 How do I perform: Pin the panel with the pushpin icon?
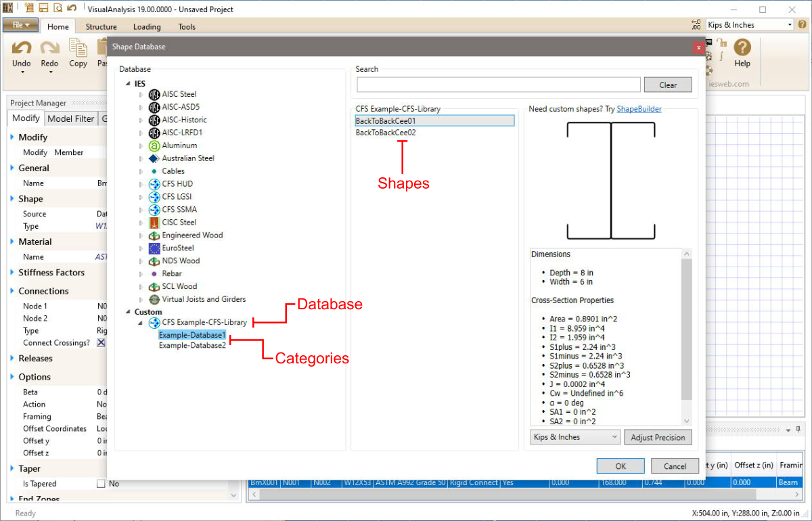point(798,430)
